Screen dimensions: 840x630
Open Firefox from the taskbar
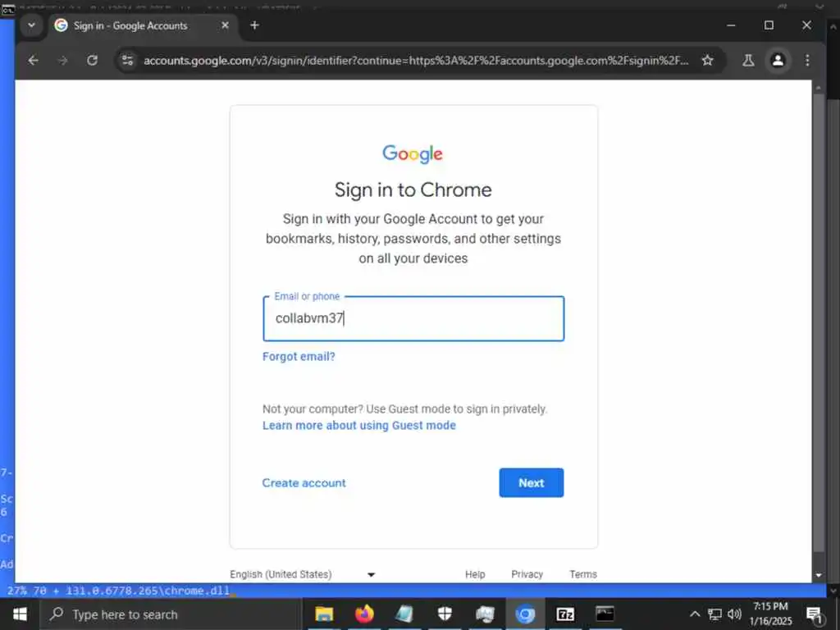[364, 614]
